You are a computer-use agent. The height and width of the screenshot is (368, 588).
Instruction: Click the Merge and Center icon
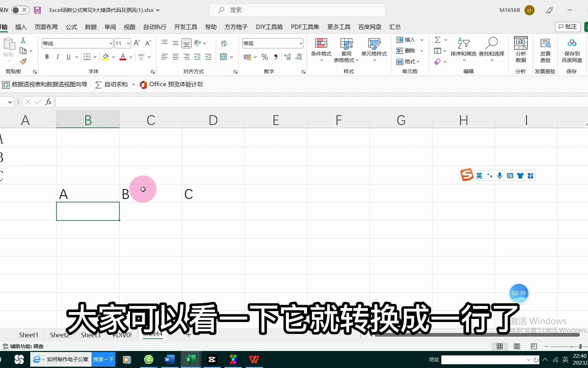[x=224, y=57]
